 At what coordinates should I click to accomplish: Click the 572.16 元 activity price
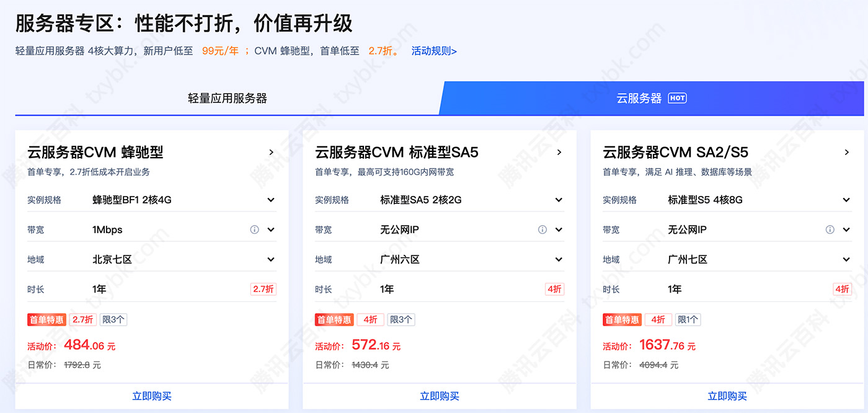(376, 345)
